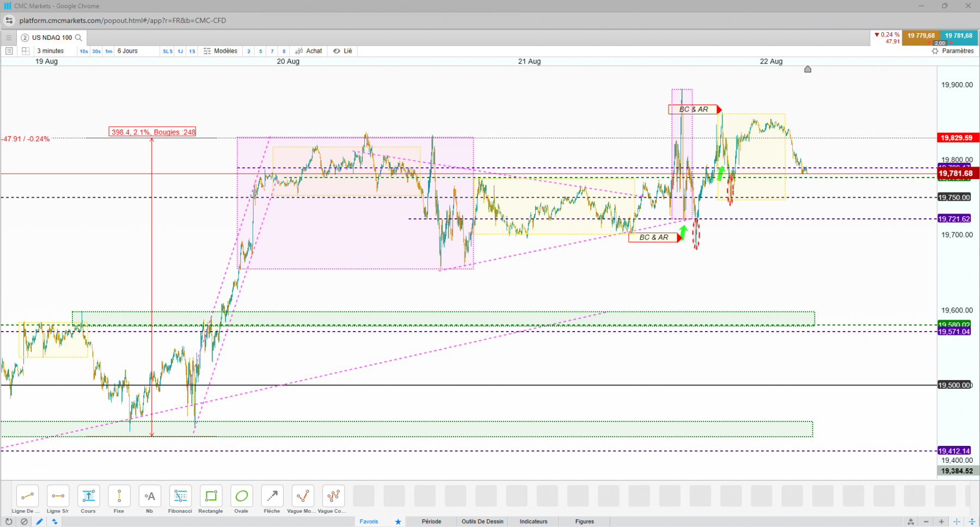Select the Vague Corrective wave tool
Screen dimensions: 980x527
333,496
